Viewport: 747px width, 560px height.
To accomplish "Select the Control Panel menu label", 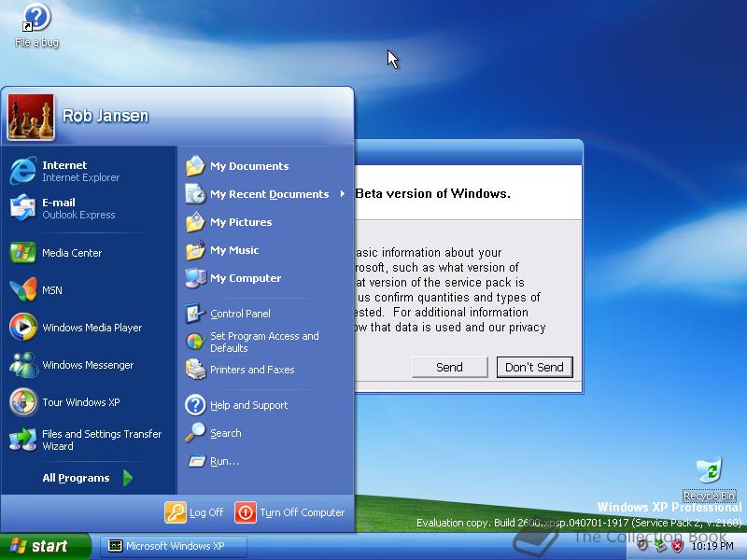I will coord(240,314).
